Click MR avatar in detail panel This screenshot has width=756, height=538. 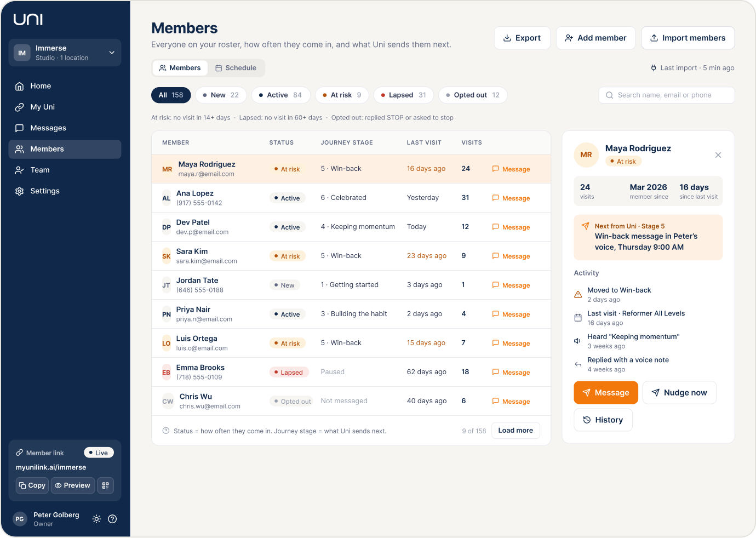coord(586,155)
